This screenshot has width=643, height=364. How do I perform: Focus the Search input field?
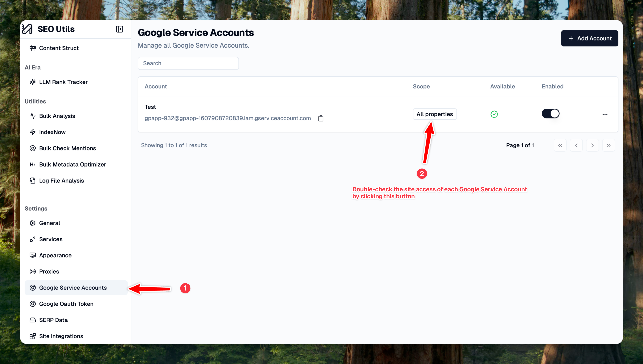188,63
